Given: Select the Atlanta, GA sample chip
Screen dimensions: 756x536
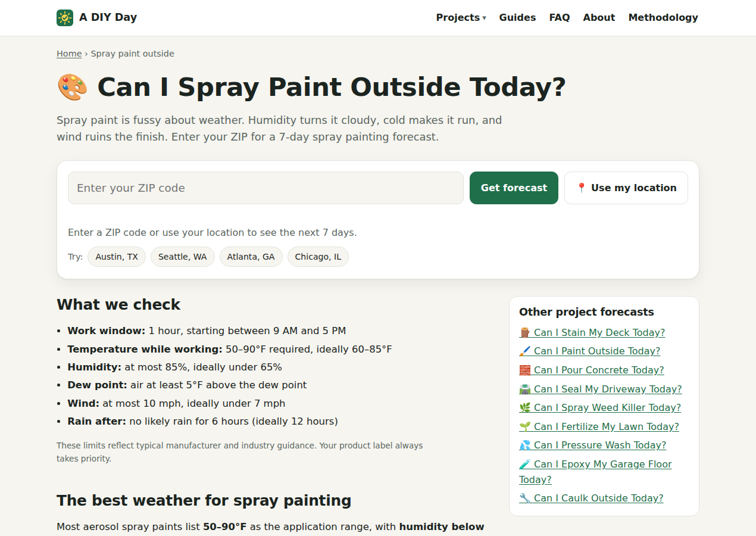Looking at the screenshot, I should click(x=251, y=257).
